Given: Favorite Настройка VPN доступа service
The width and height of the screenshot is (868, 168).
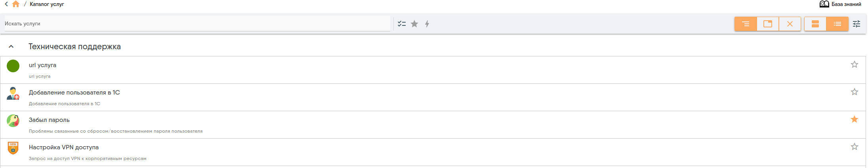Looking at the screenshot, I should 855,147.
